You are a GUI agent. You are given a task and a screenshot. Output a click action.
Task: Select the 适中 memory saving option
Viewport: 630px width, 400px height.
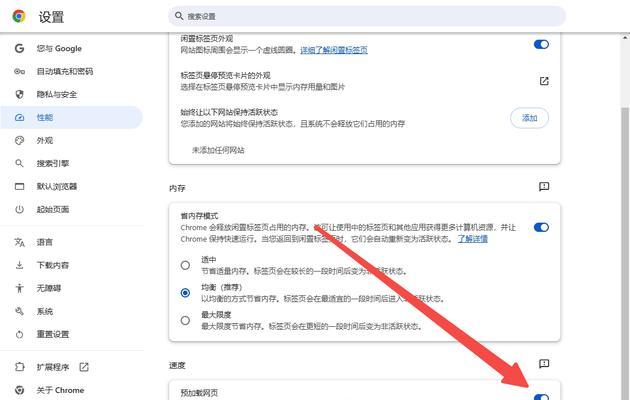(x=185, y=265)
